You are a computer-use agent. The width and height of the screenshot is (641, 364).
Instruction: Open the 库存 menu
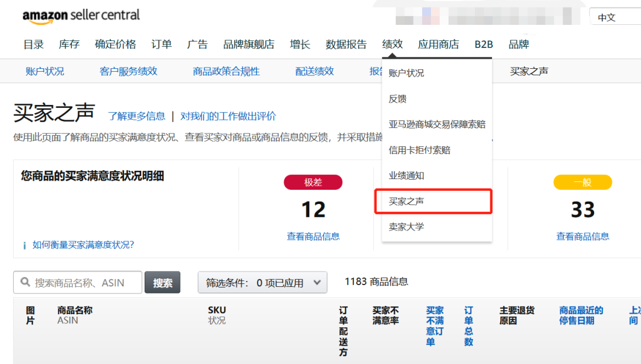click(x=69, y=44)
